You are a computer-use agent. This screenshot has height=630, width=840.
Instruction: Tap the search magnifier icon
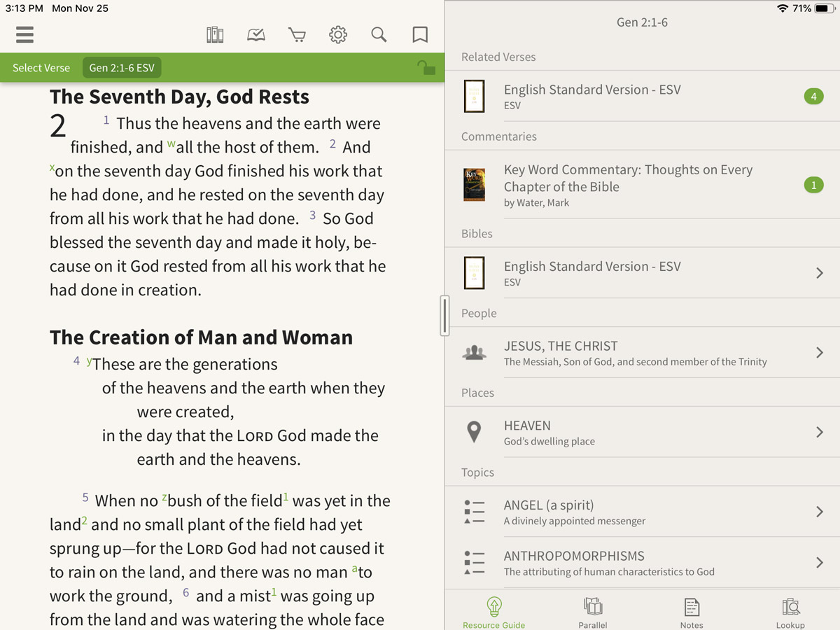coord(379,34)
